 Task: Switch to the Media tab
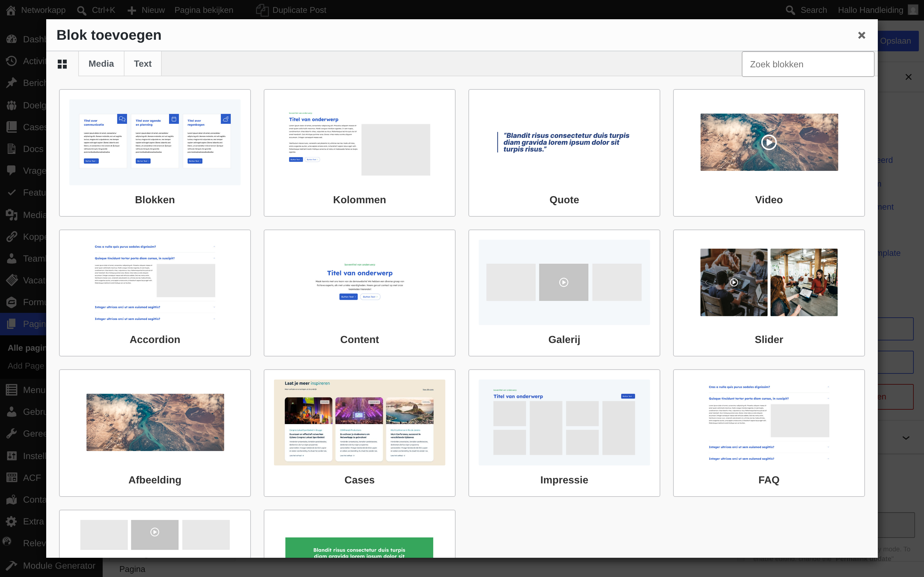tap(101, 64)
